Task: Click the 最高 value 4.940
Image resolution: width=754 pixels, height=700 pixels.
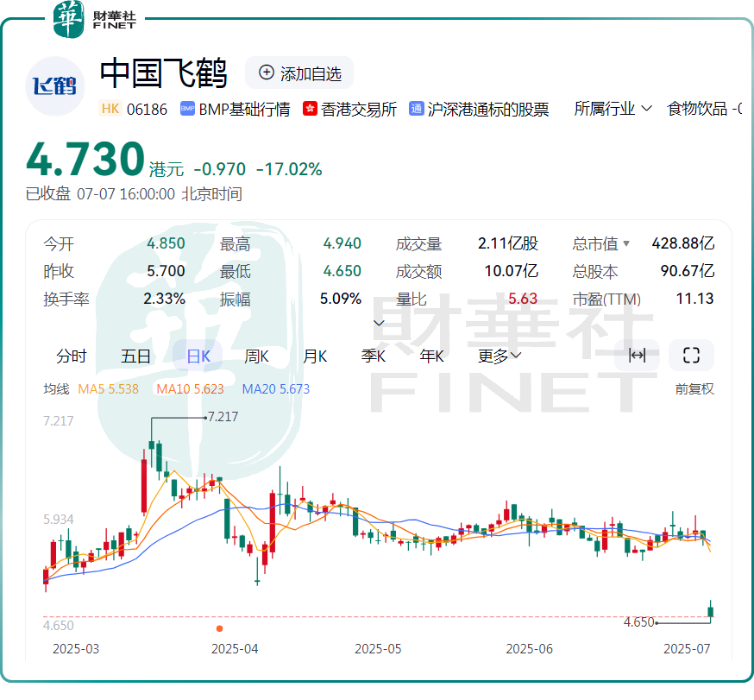Action: [x=342, y=243]
